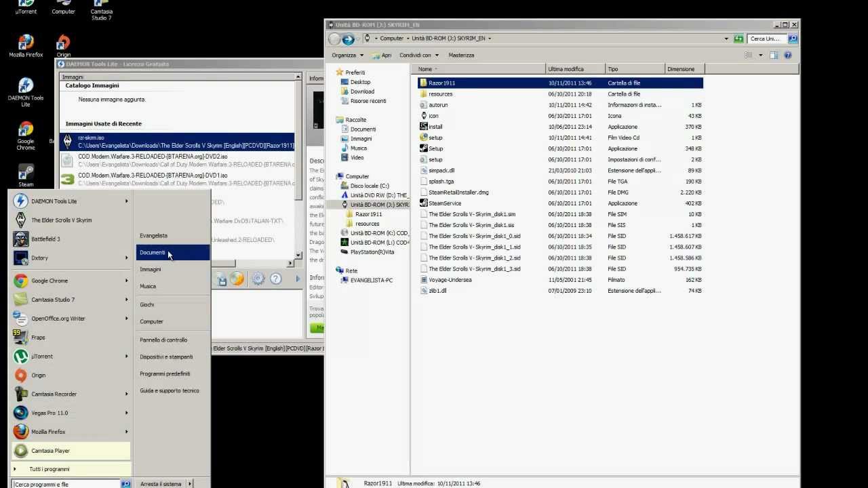This screenshot has width=868, height=488.
Task: Click the DAEMON Tools preferences gear icon
Action: pyautogui.click(x=258, y=279)
